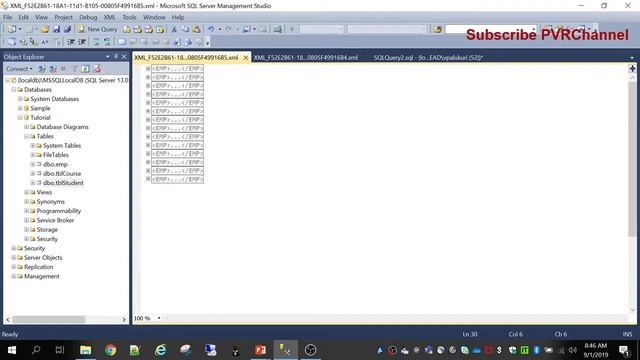Select the dbo.tblCourse table

62,173
